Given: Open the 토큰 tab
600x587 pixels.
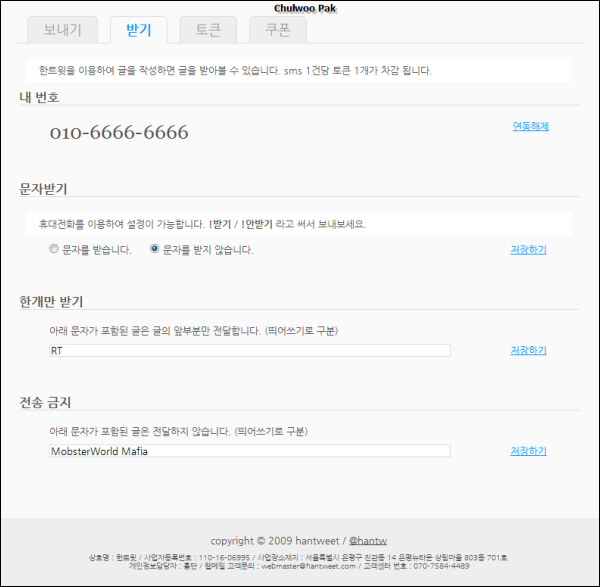Looking at the screenshot, I should (208, 30).
